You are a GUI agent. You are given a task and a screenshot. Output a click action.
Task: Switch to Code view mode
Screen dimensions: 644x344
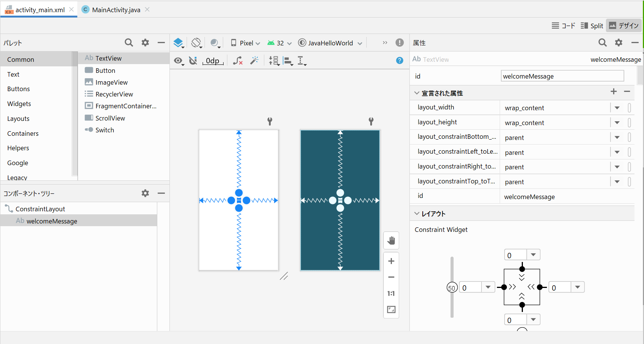(x=563, y=26)
